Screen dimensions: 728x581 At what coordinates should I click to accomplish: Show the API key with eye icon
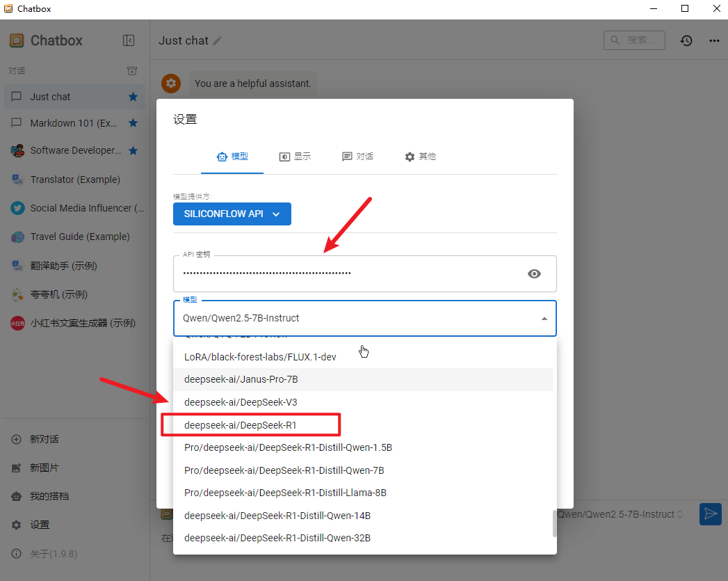(x=535, y=273)
